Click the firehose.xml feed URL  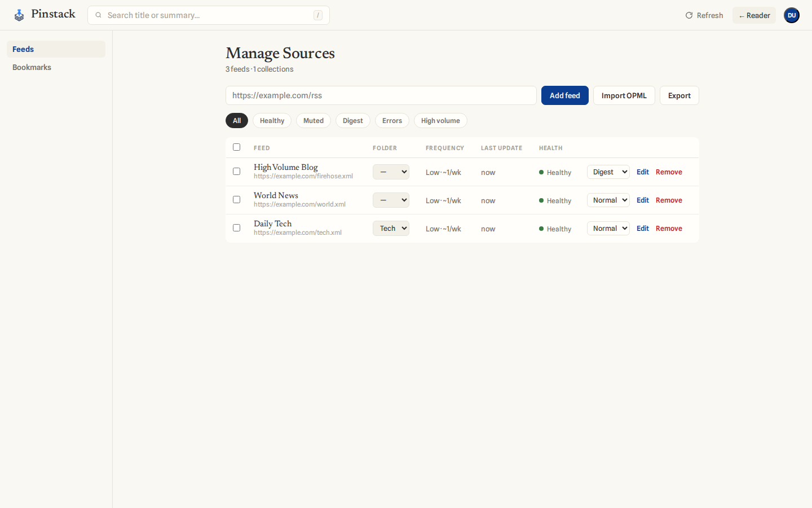point(303,176)
